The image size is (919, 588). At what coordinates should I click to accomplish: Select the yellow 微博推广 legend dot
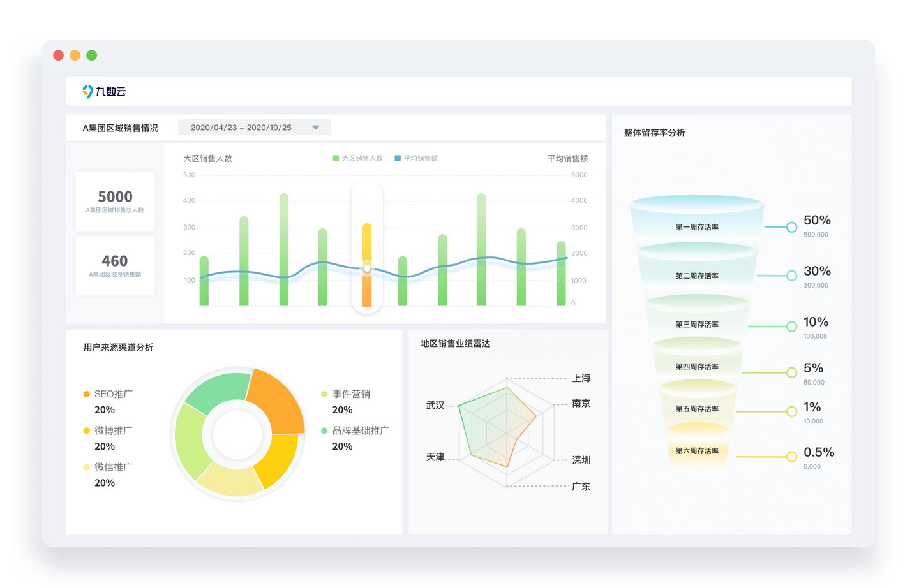click(x=87, y=430)
